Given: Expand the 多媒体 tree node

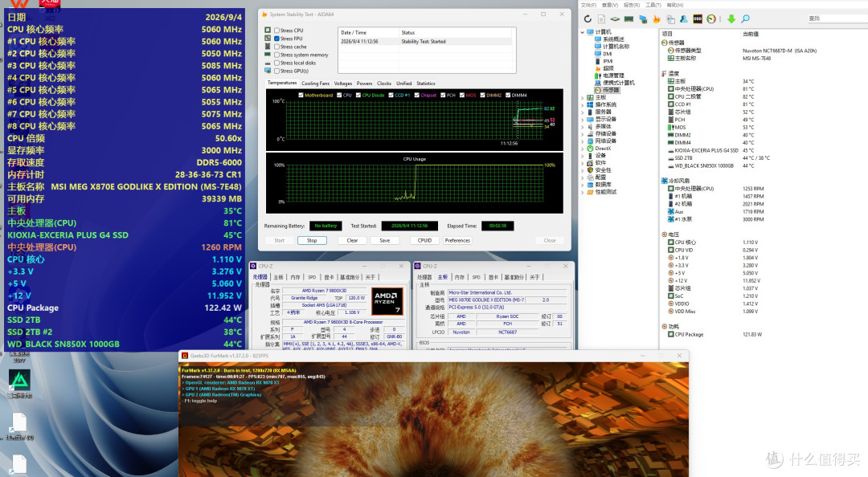Looking at the screenshot, I should 583,127.
